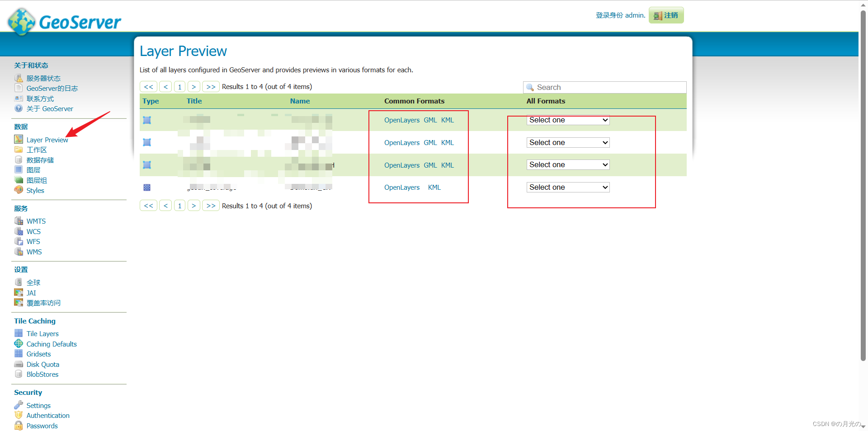
Task: Open second row's Select one formats dropdown
Action: pos(568,142)
